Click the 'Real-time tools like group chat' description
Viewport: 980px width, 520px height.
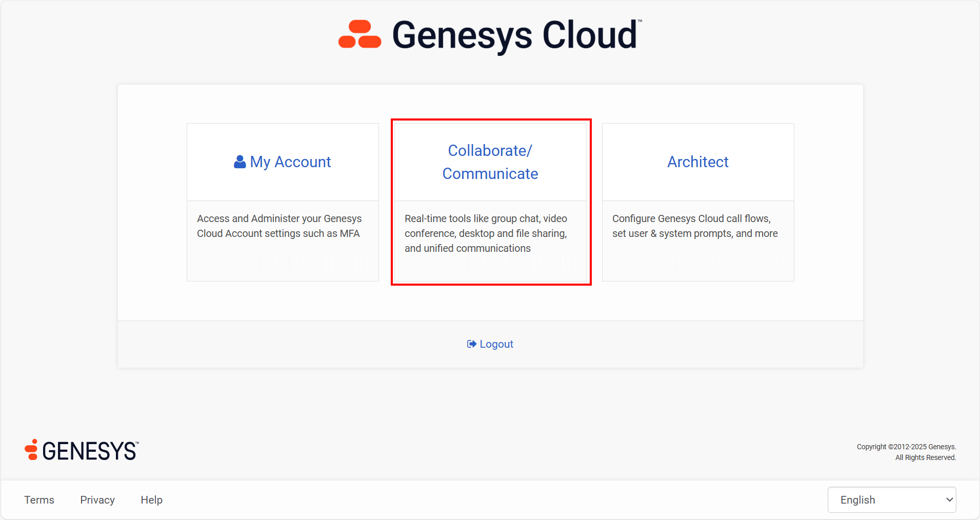pyautogui.click(x=486, y=233)
